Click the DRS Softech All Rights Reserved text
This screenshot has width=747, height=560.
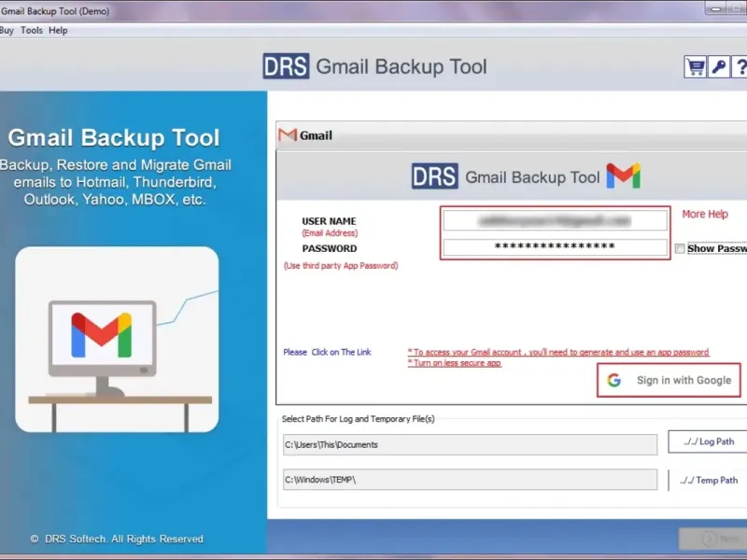click(117, 539)
